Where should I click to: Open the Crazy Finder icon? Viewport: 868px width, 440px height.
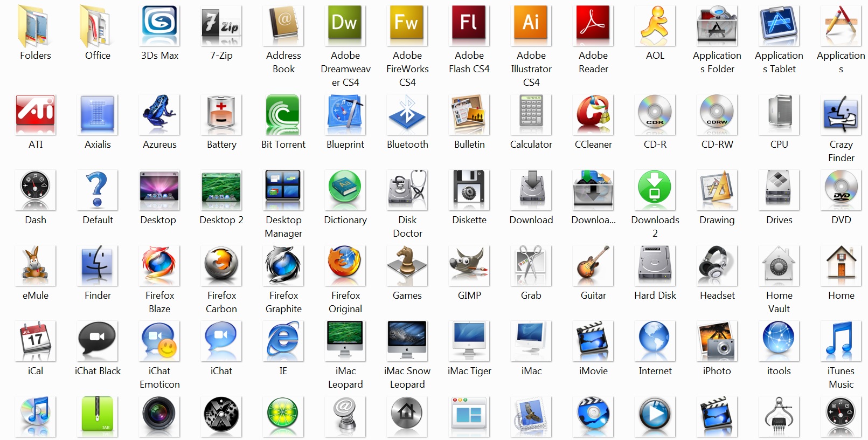point(841,114)
